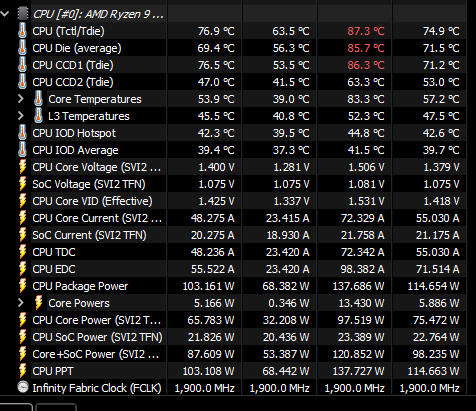476x411 pixels.
Task: Select the CPU SoC Power (SVI2 TFN) label
Action: coord(97,337)
